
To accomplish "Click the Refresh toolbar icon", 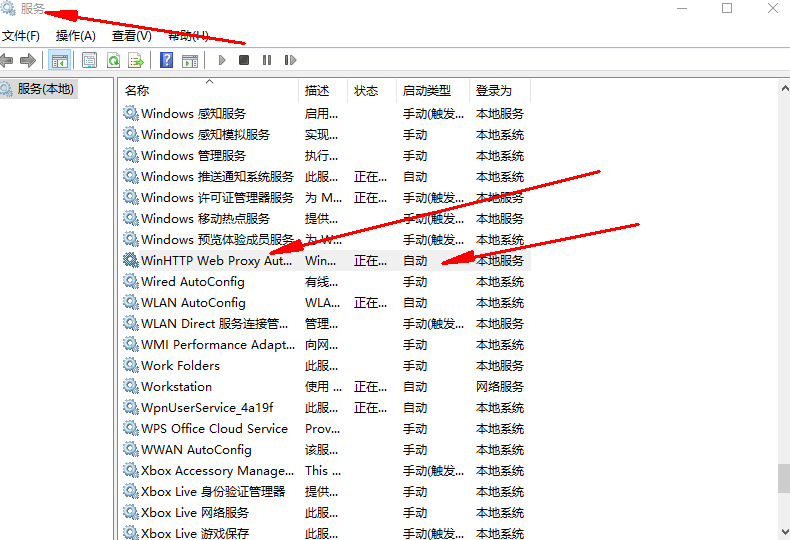I will (113, 60).
